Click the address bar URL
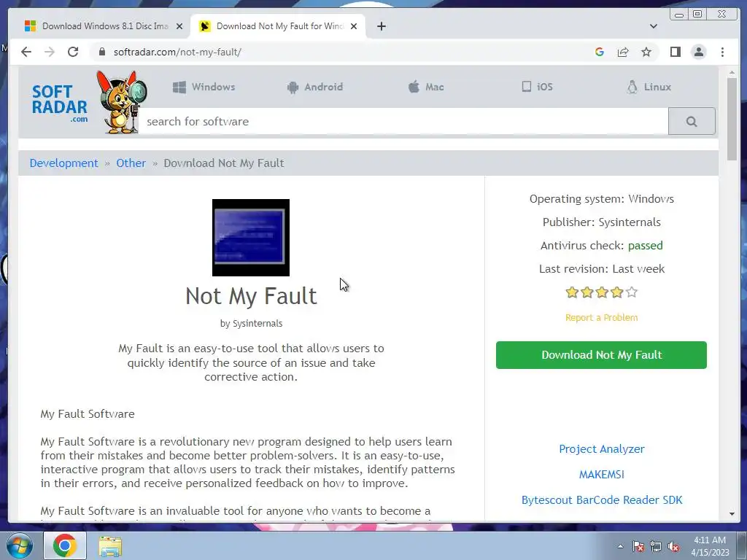 [x=177, y=52]
